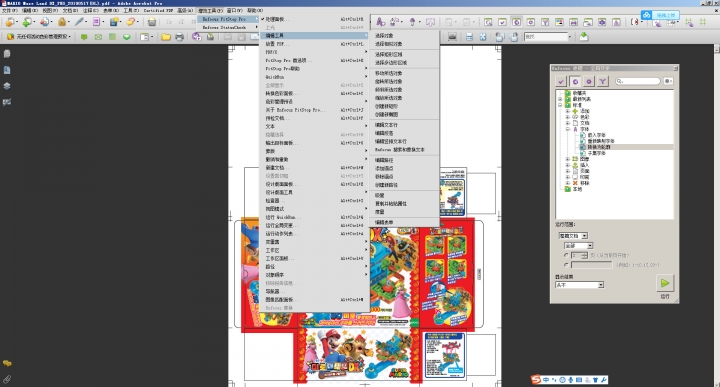This screenshot has height=387, width=720.
Task: Click the padlock security icon
Action: pos(62,22)
